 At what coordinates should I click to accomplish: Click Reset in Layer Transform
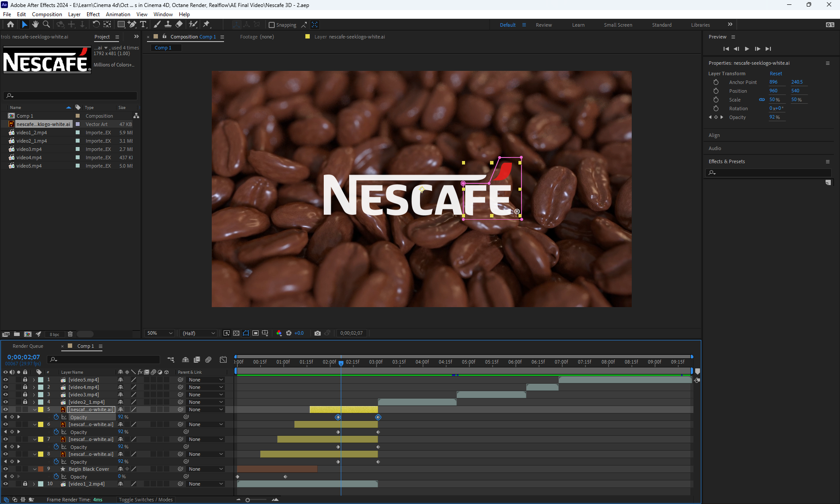tap(776, 73)
